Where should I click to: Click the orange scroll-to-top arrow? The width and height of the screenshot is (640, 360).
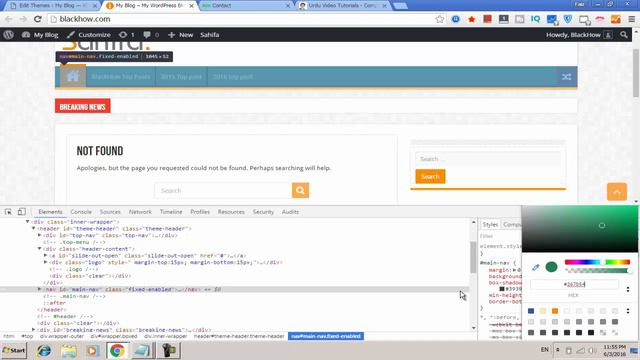[x=617, y=191]
